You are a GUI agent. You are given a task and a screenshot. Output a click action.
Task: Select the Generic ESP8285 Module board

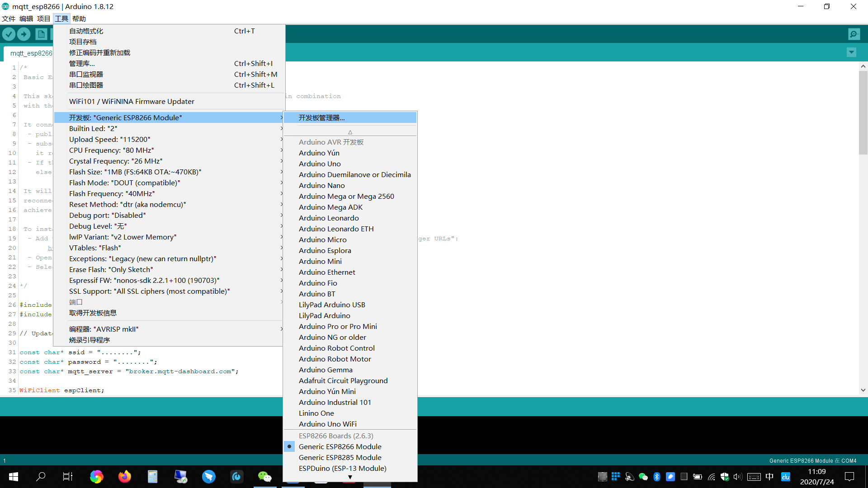pos(340,457)
